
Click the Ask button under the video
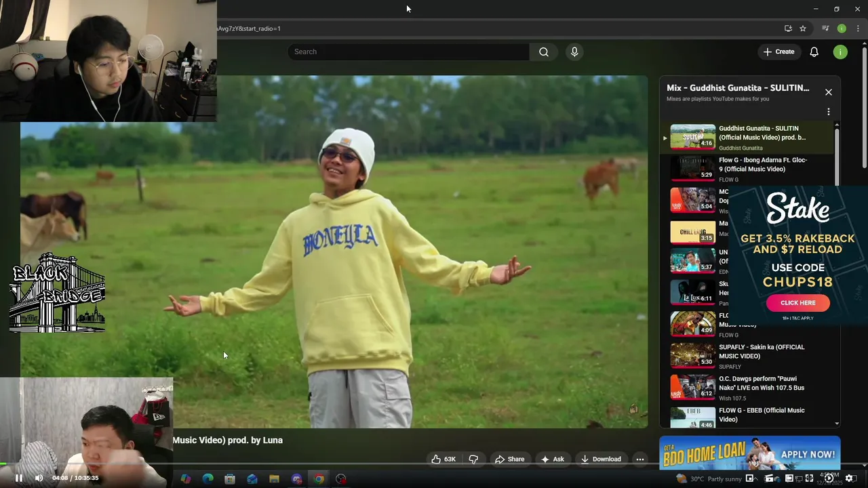click(552, 459)
